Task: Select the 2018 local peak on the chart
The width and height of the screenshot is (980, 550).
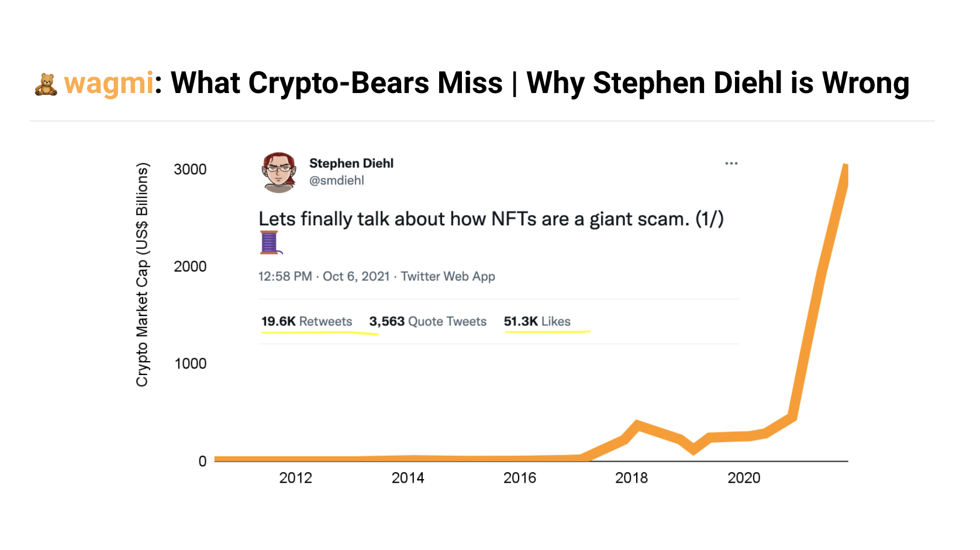Action: pyautogui.click(x=637, y=421)
